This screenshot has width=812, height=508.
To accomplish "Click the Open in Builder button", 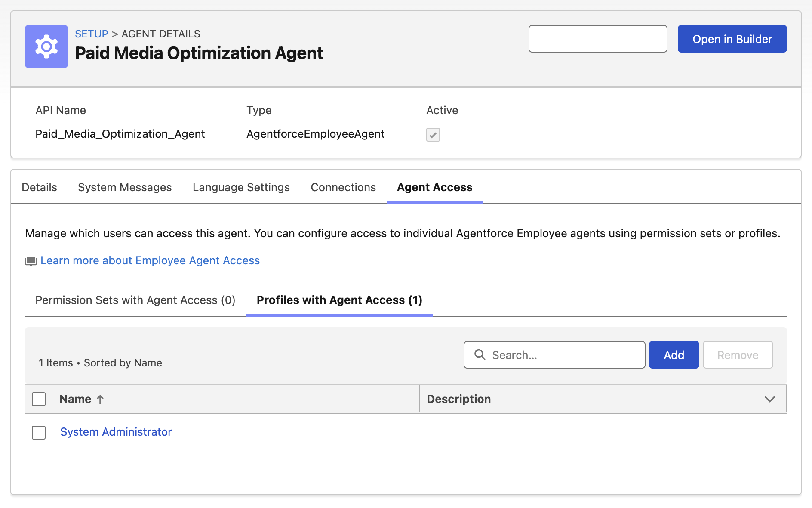I will [732, 39].
